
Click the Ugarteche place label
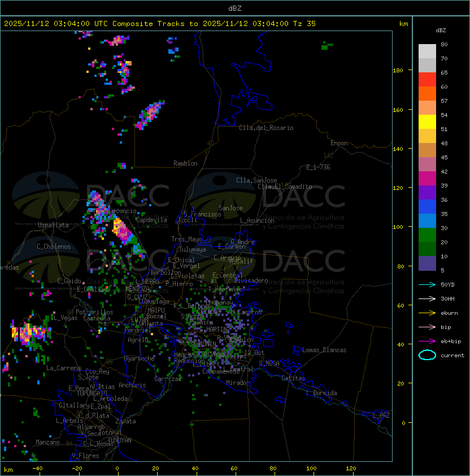[x=140, y=358]
